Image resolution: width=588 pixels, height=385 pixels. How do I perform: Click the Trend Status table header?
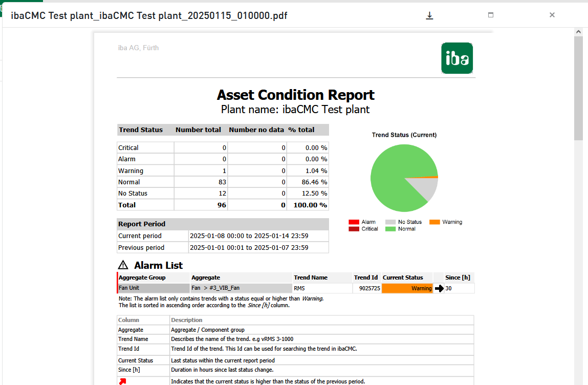pyautogui.click(x=141, y=130)
